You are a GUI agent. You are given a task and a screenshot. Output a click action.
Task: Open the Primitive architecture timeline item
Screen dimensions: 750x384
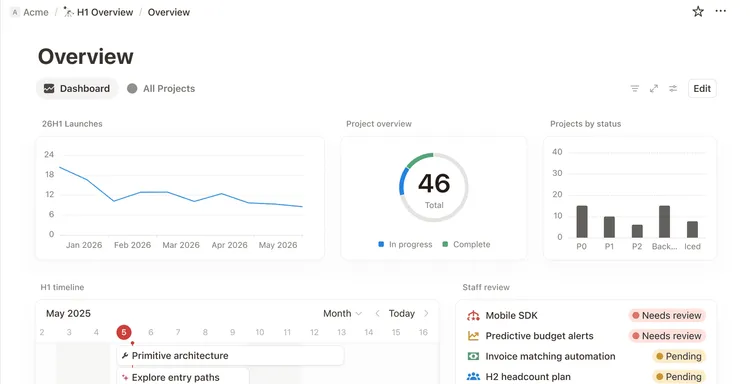click(x=231, y=356)
